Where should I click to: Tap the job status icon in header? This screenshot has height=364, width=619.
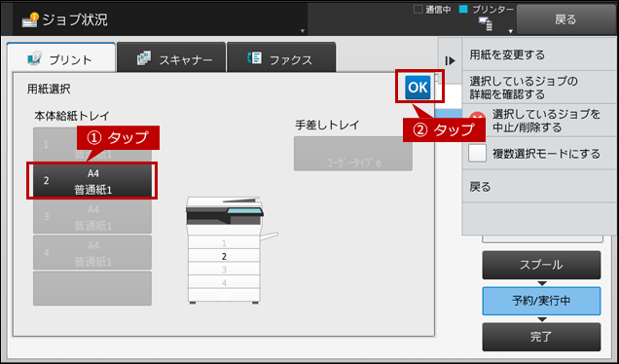30,19
